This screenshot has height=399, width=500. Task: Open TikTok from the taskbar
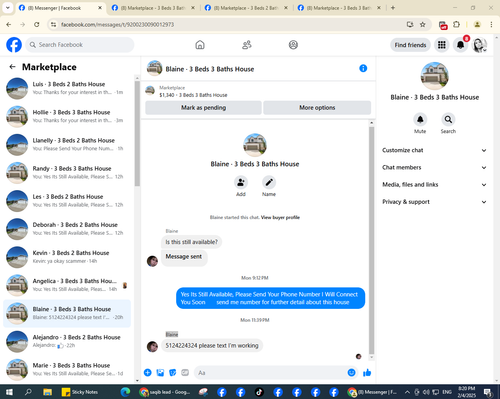pos(259,392)
